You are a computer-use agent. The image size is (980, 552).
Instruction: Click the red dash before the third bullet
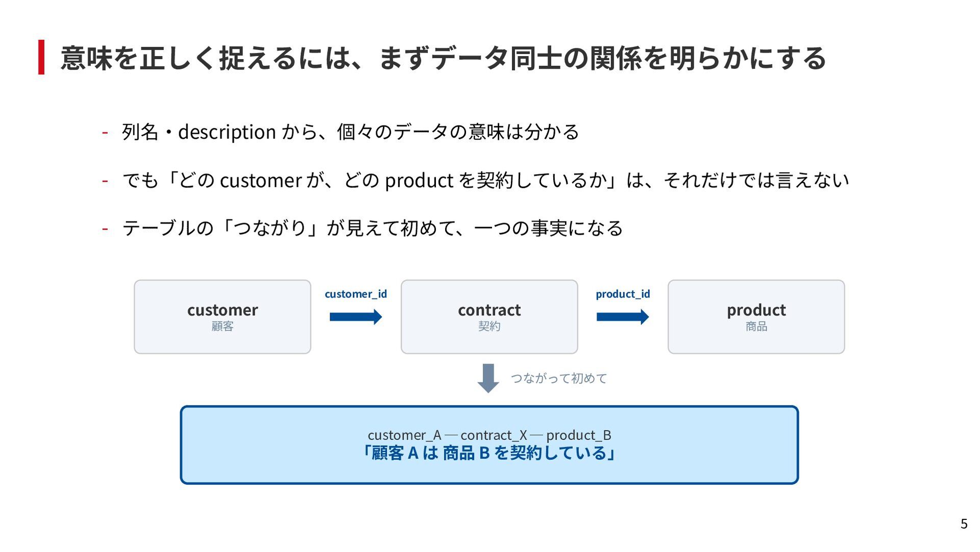[x=105, y=229]
